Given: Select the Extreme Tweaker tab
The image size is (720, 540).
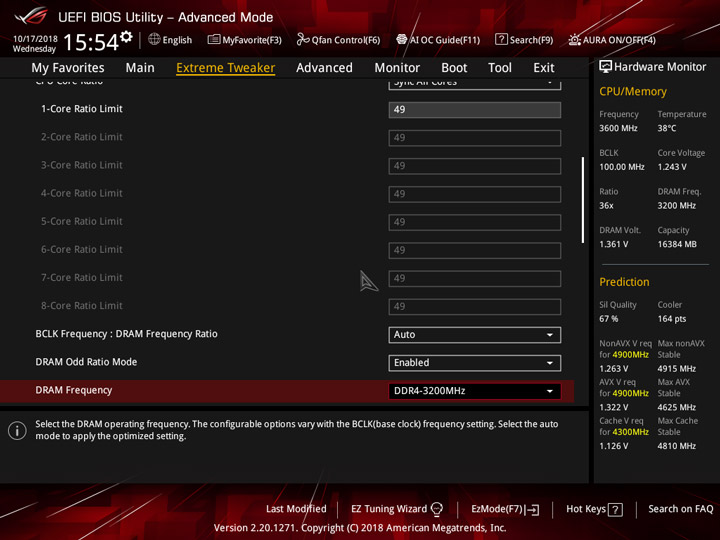Looking at the screenshot, I should (225, 68).
